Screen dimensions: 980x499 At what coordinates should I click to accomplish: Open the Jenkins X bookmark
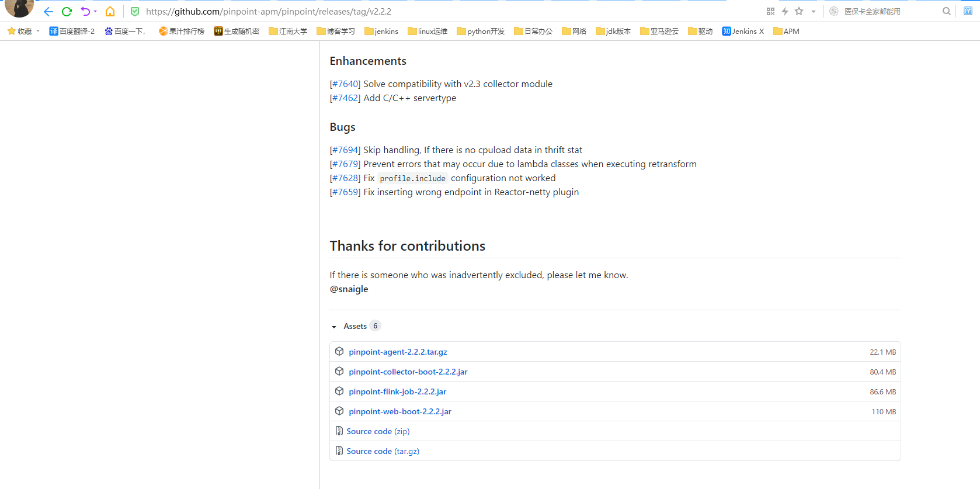[x=743, y=32]
